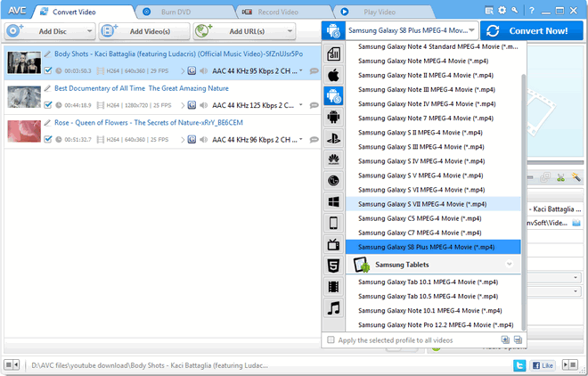Enable Apply the selected profile to all videos
This screenshot has height=376, width=588.
click(331, 340)
